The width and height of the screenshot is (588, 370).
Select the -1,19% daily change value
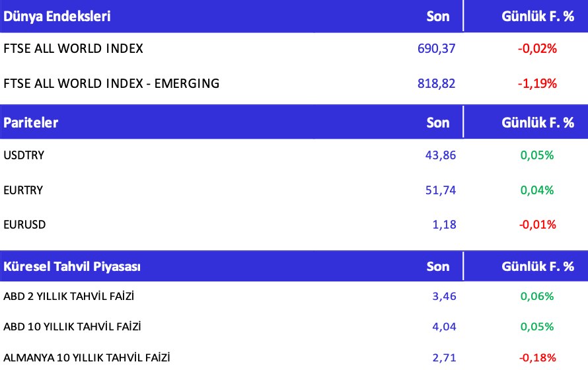537,83
